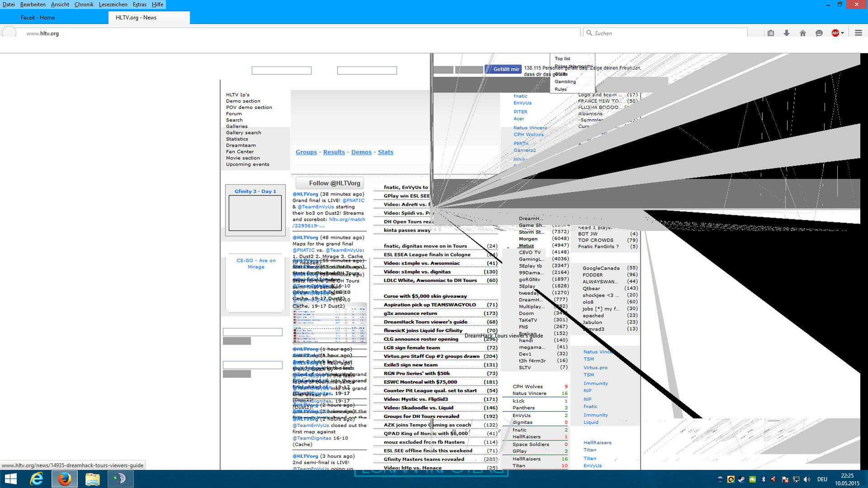868x488 pixels.
Task: Choose Gambling in the dropdown menu
Action: (565, 82)
